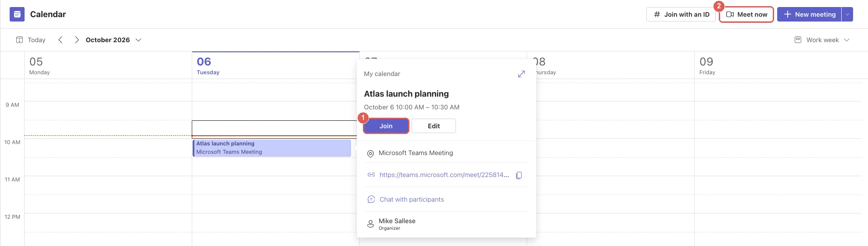Click the location pin icon
This screenshot has height=246, width=868.
pos(370,154)
